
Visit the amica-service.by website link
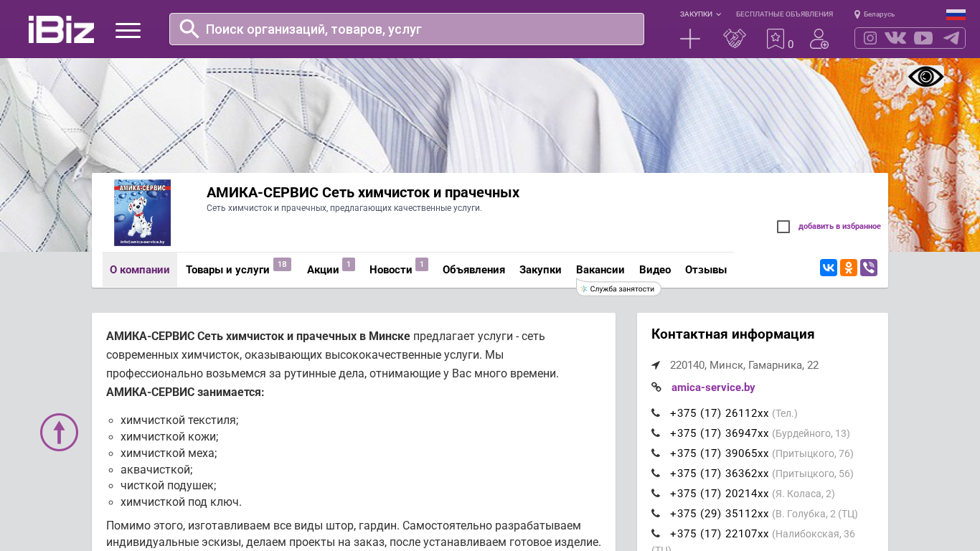pos(713,387)
